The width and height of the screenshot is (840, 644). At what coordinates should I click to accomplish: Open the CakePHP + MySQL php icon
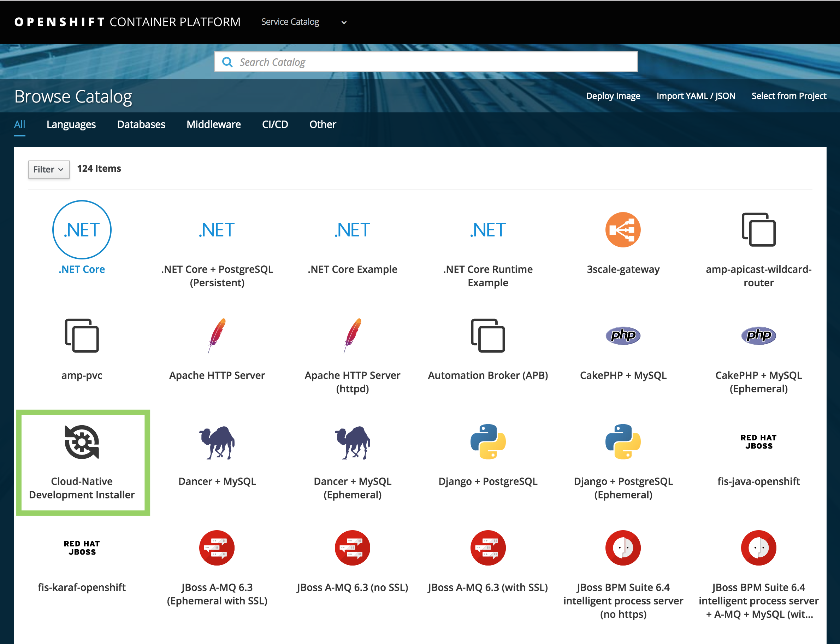tap(623, 335)
